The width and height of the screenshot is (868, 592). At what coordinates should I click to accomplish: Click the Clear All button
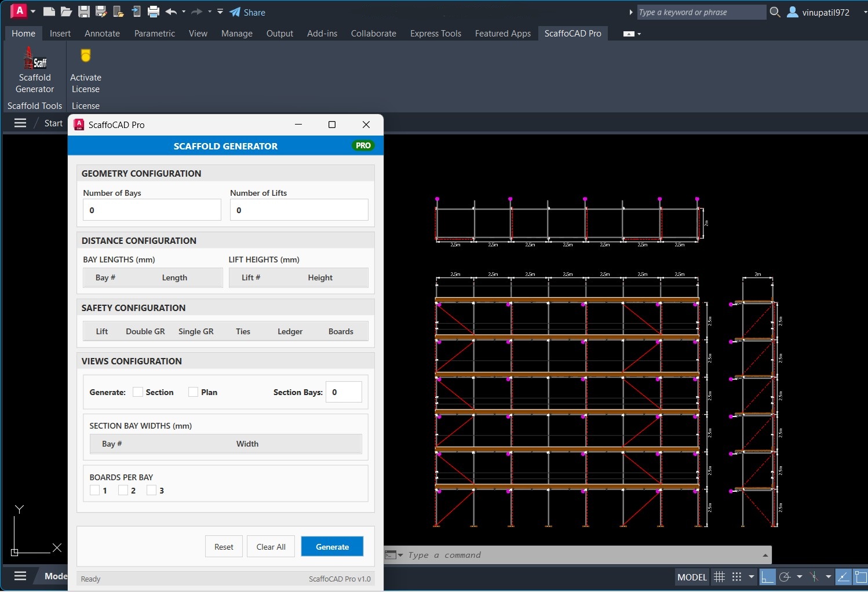(x=271, y=547)
